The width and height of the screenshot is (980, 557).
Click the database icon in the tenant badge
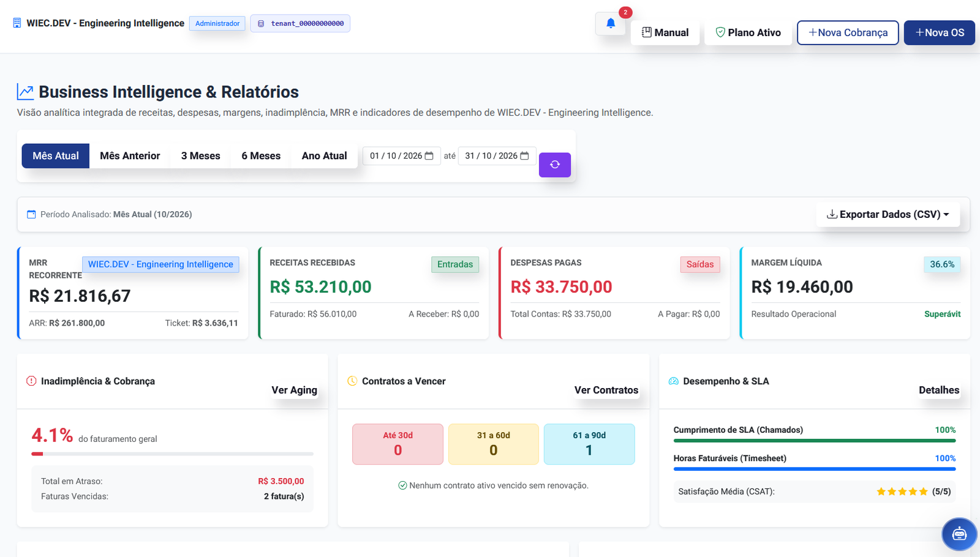pyautogui.click(x=261, y=23)
